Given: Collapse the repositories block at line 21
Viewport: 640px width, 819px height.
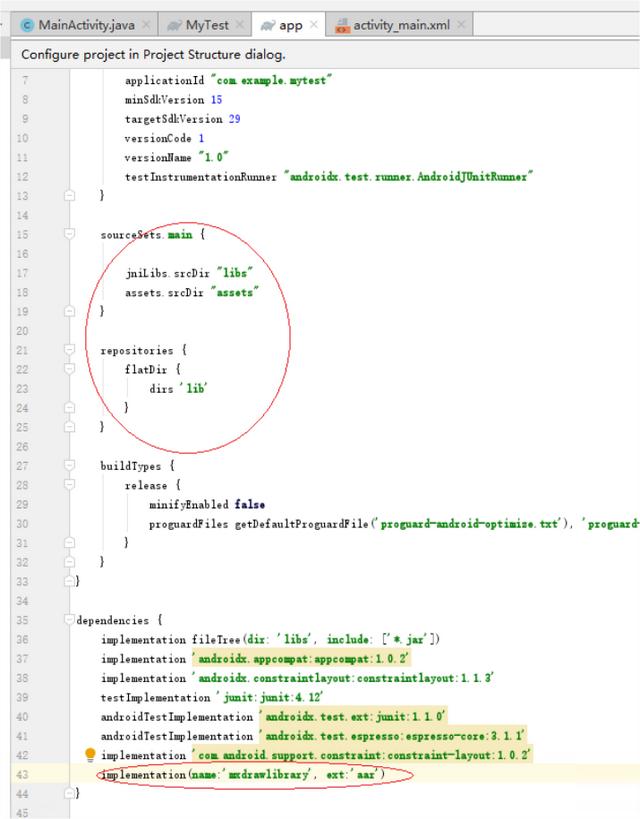Looking at the screenshot, I should tap(69, 349).
